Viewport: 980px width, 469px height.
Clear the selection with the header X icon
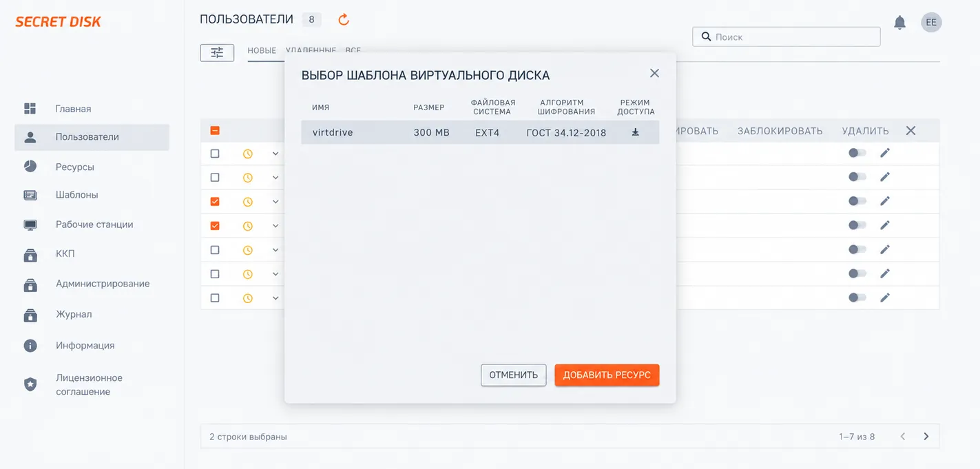click(910, 130)
